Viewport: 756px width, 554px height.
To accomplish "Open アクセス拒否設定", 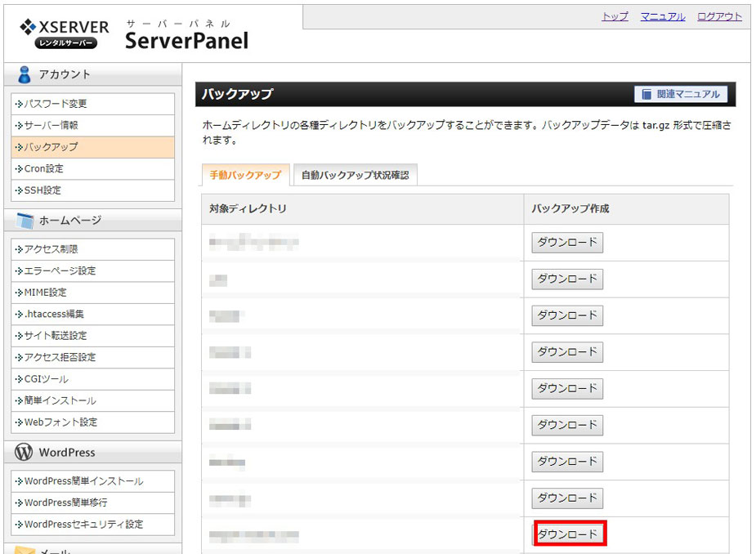I will click(92, 357).
